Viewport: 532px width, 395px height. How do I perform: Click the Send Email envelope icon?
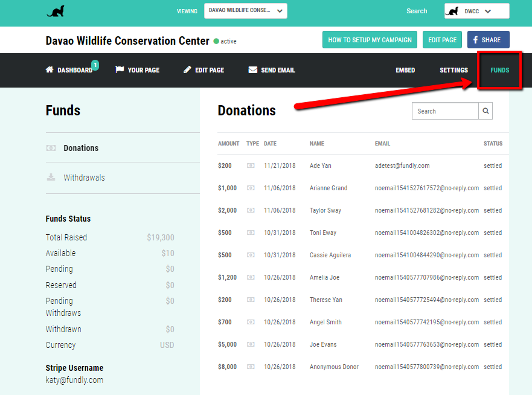(x=253, y=70)
